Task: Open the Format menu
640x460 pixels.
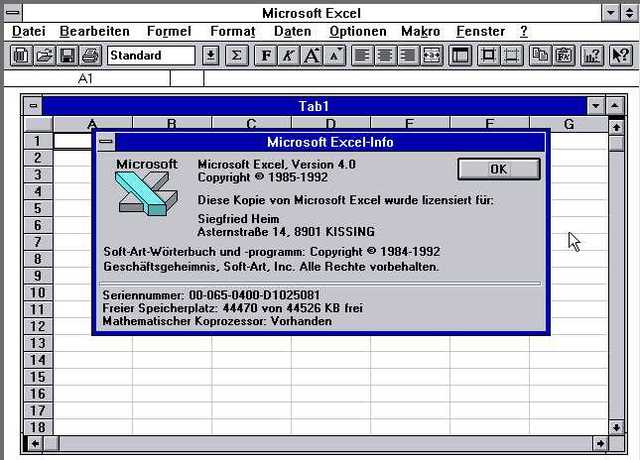Action: tap(233, 31)
